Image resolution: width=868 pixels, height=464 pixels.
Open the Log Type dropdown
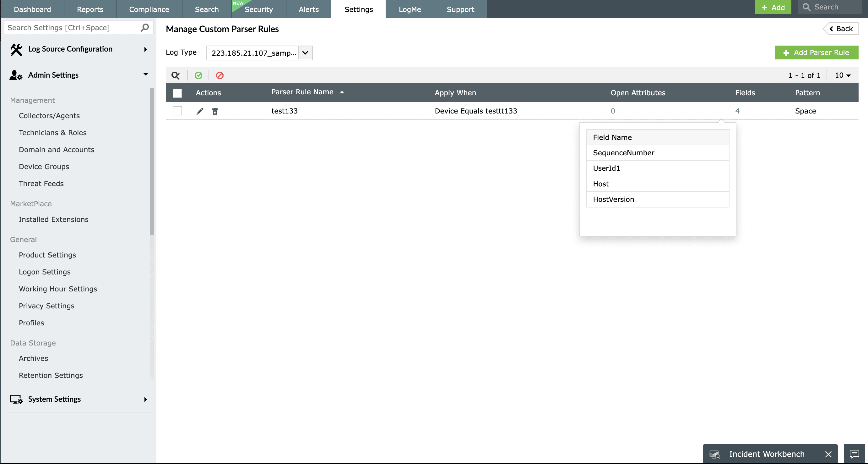305,53
